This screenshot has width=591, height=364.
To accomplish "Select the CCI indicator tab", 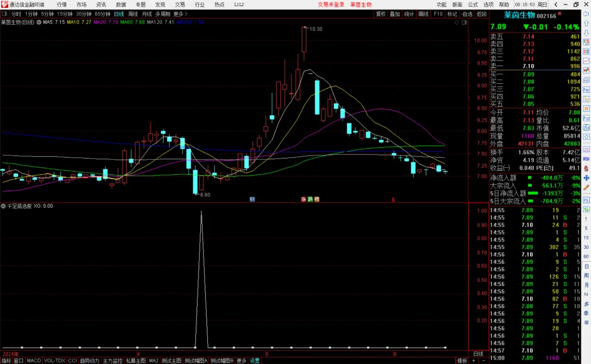I will (72, 361).
